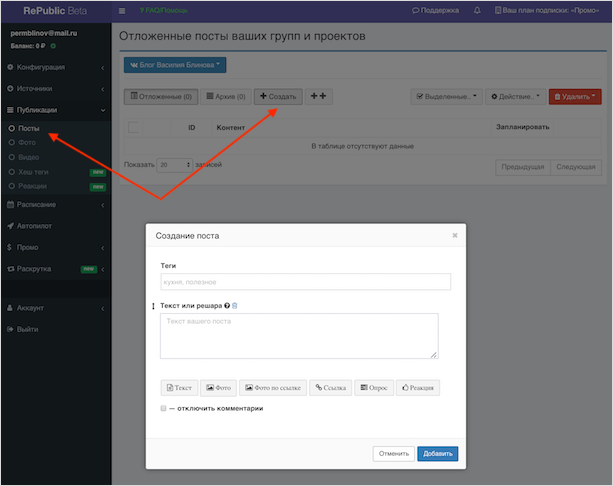Click help question-mark icon beside text label
The width and height of the screenshot is (613, 486).
point(227,305)
